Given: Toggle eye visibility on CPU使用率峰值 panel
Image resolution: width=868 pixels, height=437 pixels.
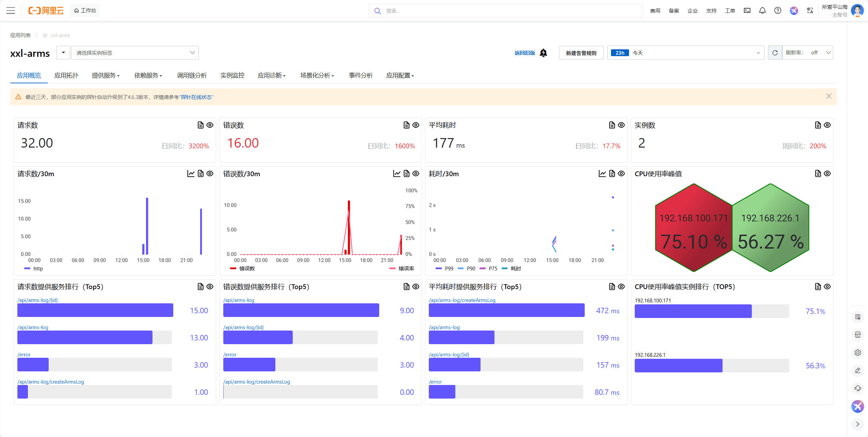Looking at the screenshot, I should pyautogui.click(x=827, y=173).
